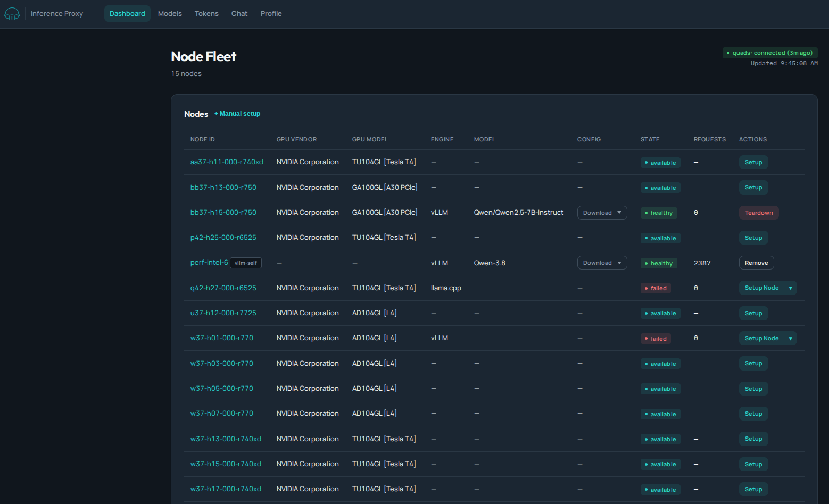This screenshot has width=829, height=504.
Task: Click Setup Node for q42-h27-000-r6525
Action: coord(761,288)
